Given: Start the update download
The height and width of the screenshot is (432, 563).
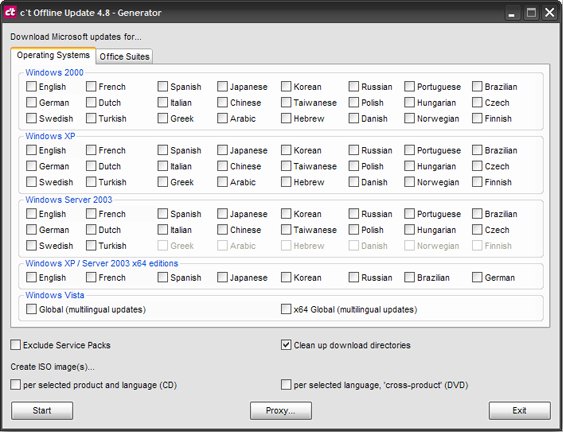Looking at the screenshot, I should pos(42,410).
